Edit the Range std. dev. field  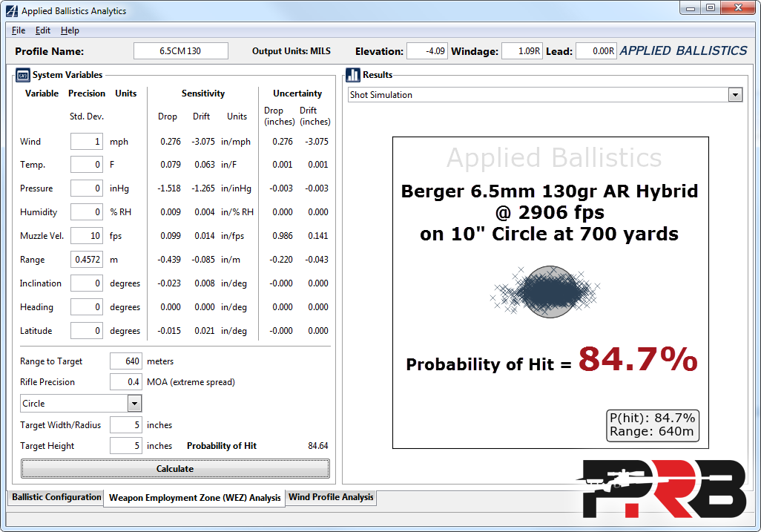click(86, 260)
